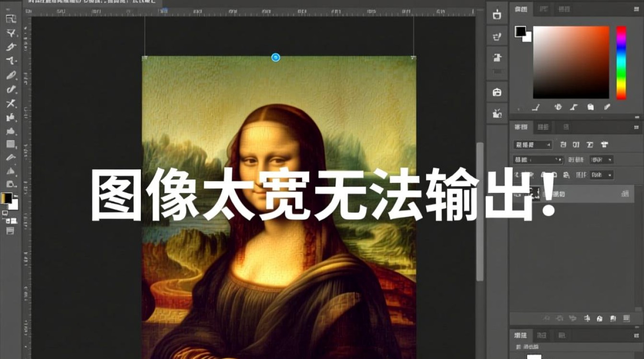Pick a color in the orange color field
This screenshot has width=644, height=359.
(x=571, y=62)
